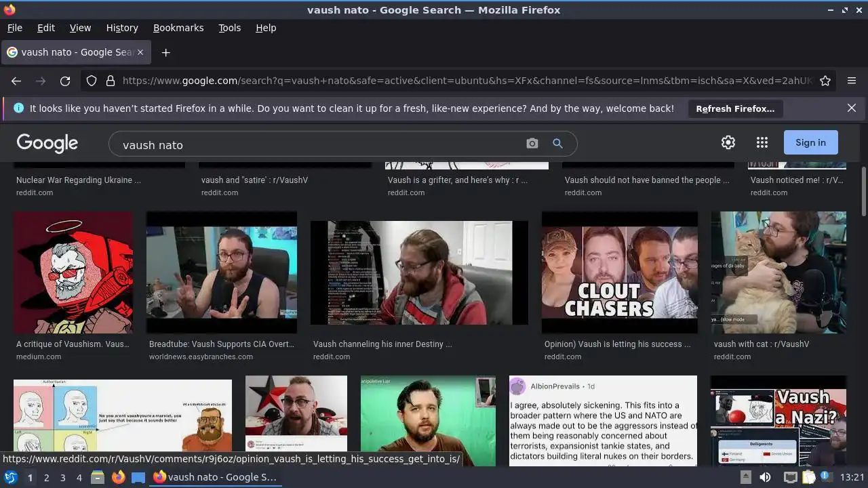The height and width of the screenshot is (488, 868).
Task: Run the search with the magnifier icon
Action: coord(557,144)
